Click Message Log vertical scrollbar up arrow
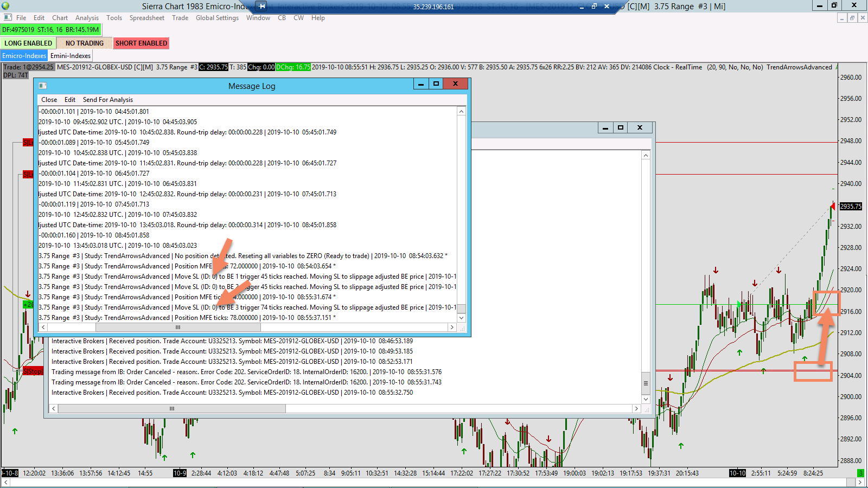The image size is (868, 488). pyautogui.click(x=462, y=111)
